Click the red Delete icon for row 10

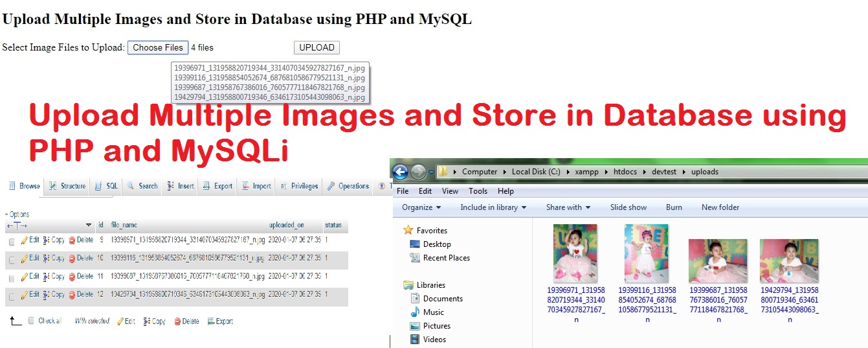(72, 259)
